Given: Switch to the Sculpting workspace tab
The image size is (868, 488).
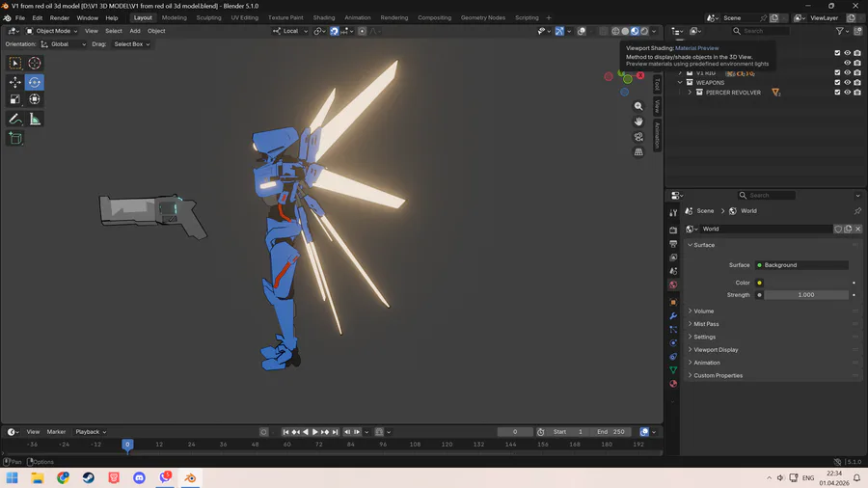Looking at the screenshot, I should pyautogui.click(x=208, y=17).
